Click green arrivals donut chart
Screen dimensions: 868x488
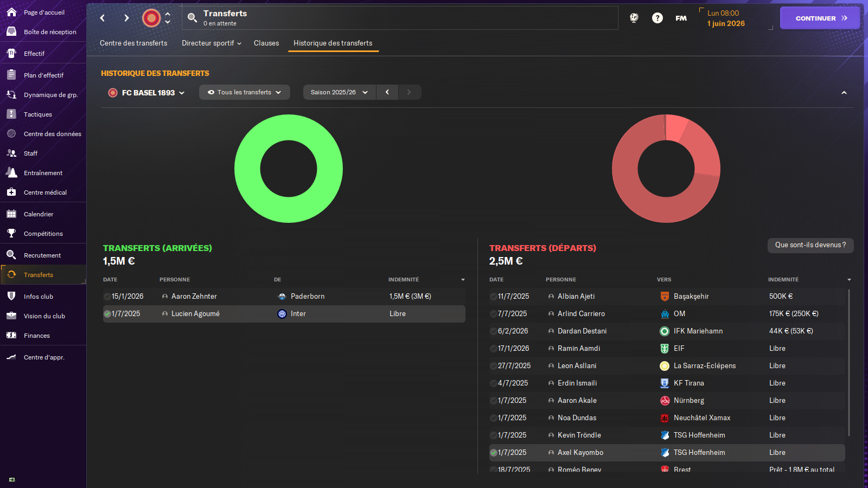point(289,169)
